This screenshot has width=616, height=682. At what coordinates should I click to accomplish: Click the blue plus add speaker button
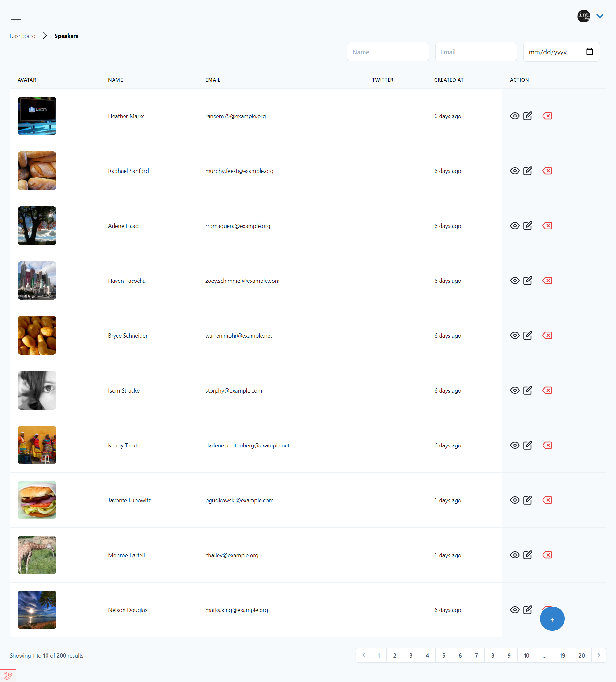point(552,619)
